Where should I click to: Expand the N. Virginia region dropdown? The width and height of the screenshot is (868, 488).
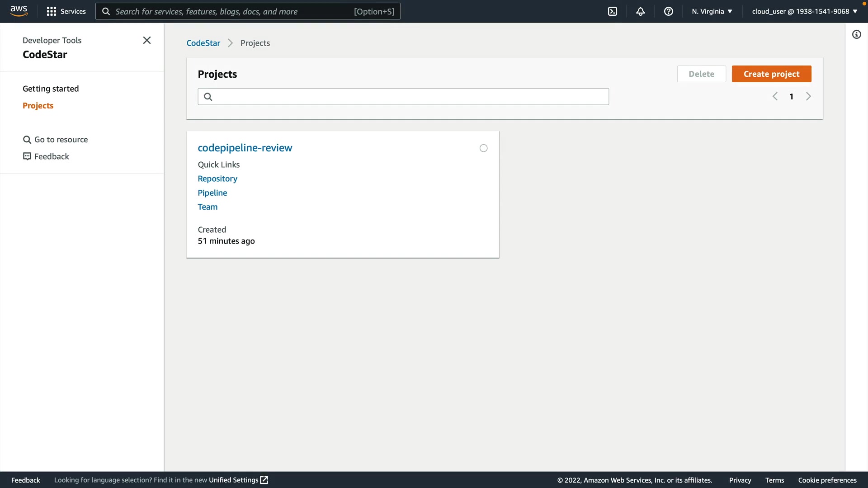[712, 11]
